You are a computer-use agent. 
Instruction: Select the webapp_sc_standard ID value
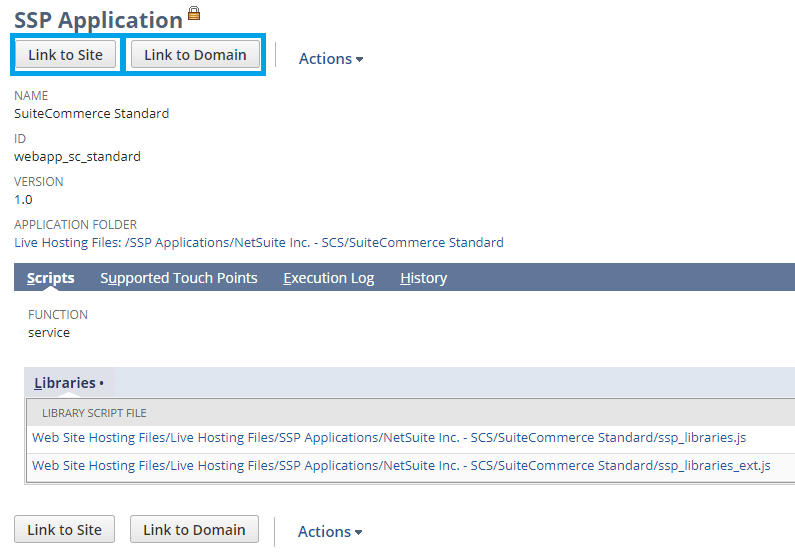77,156
